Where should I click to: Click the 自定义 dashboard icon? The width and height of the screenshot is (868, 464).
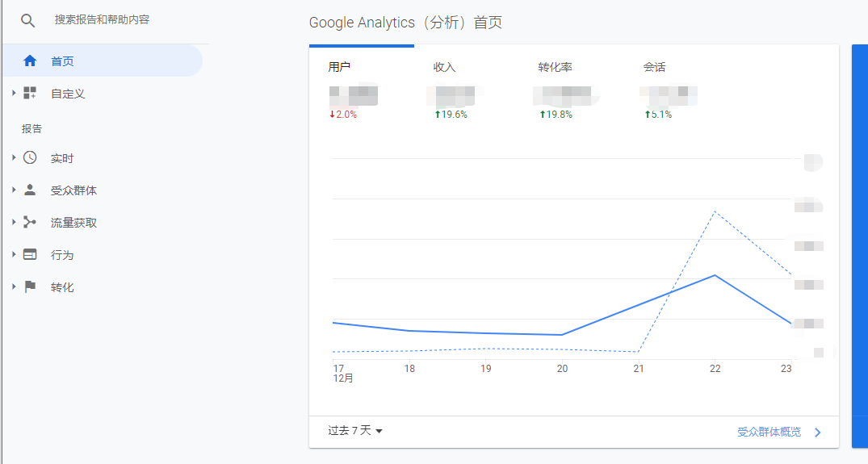coord(30,93)
